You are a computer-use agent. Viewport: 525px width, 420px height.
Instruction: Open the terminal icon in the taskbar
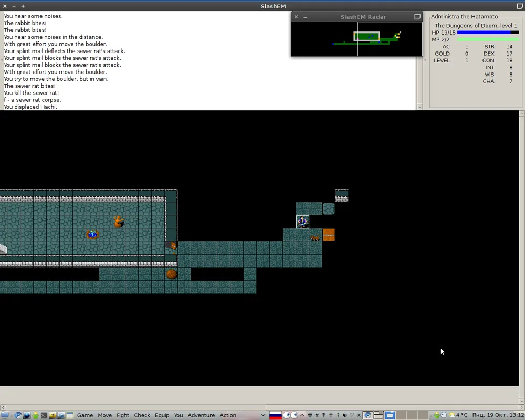(44, 415)
